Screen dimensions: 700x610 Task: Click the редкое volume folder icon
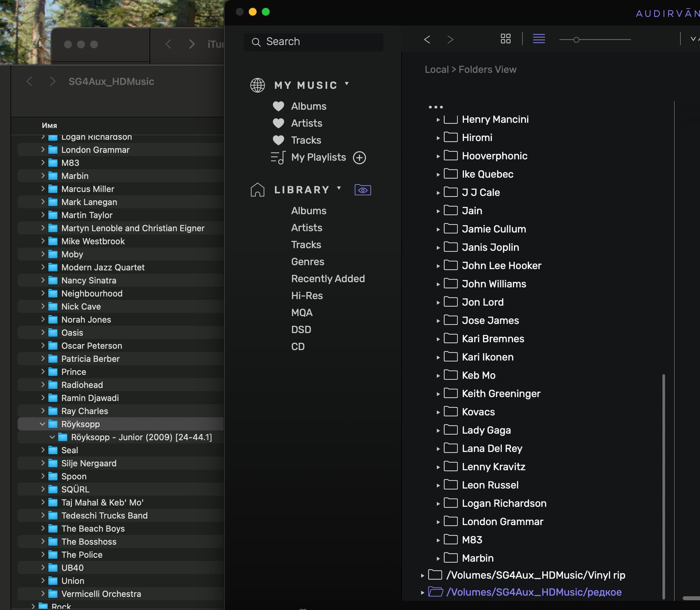435,591
